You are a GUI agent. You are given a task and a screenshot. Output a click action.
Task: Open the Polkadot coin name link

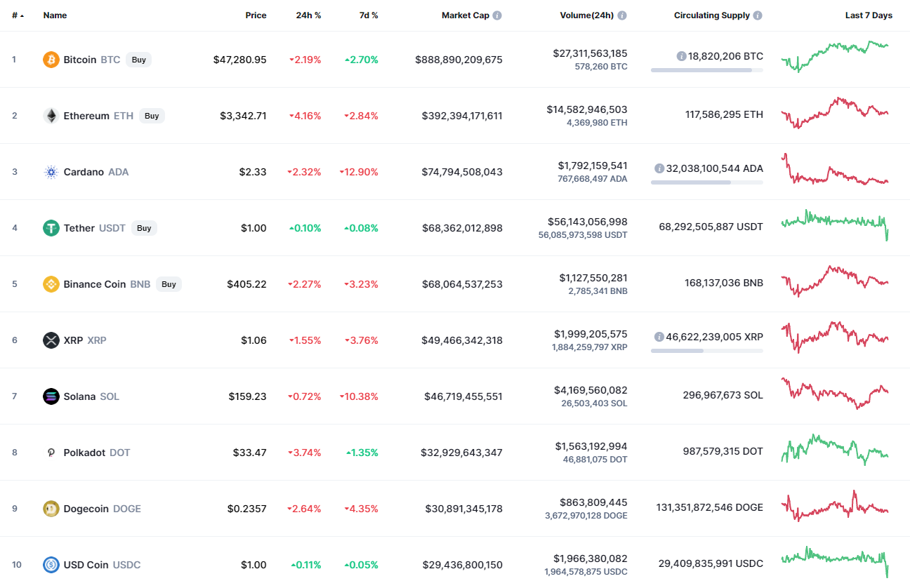click(x=84, y=453)
